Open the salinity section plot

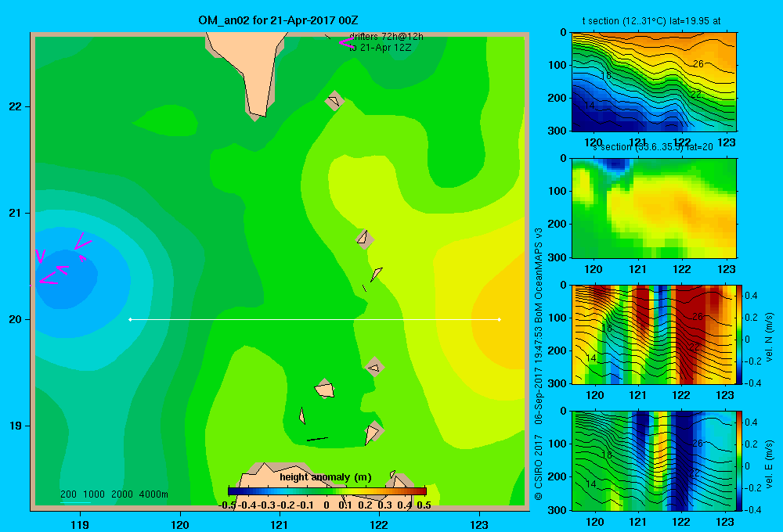point(654,207)
